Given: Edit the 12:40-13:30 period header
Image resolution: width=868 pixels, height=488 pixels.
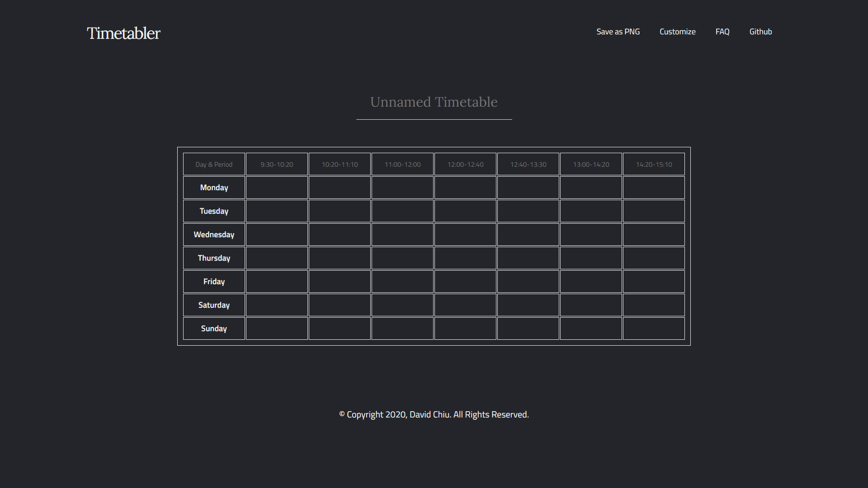Looking at the screenshot, I should coord(528,164).
